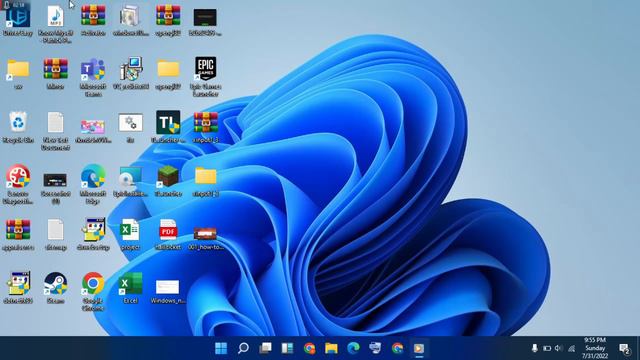Select the "Windows_n..." image file
640x360 pixels.
tap(168, 291)
